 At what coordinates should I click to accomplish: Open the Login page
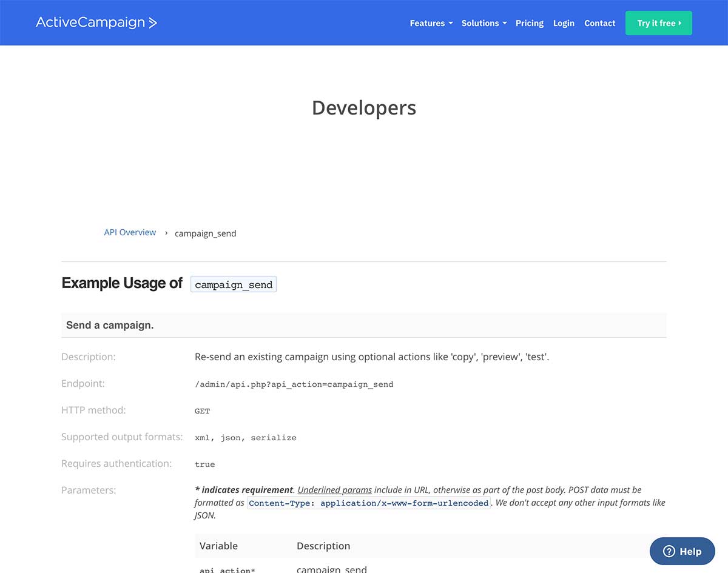pos(564,23)
